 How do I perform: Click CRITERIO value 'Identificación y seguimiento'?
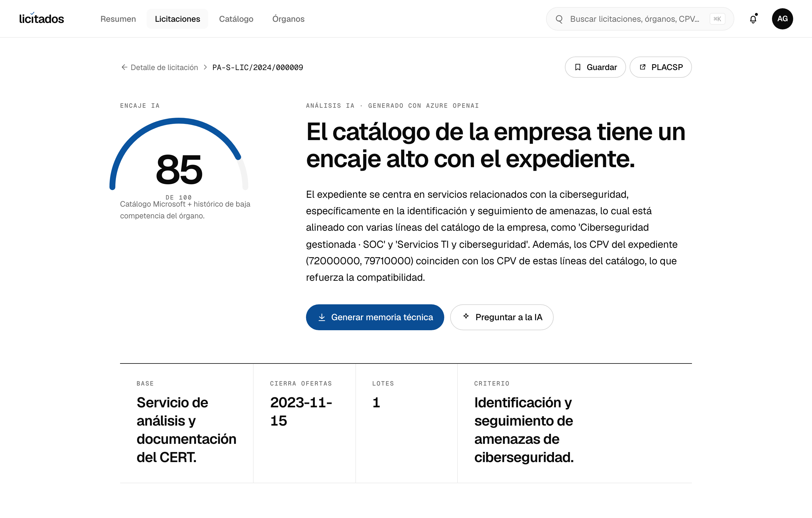click(524, 430)
